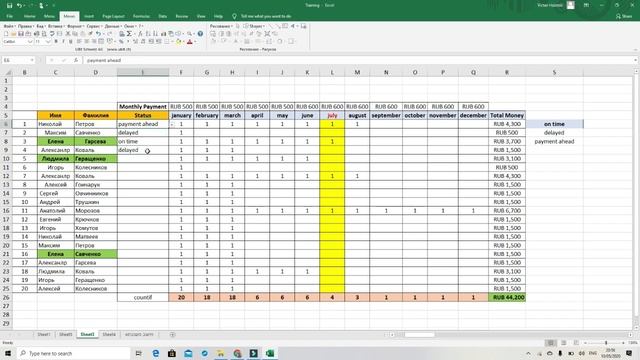This screenshot has height=360, width=640.
Task: Toggle Underline formatting
Action: click(71, 42)
